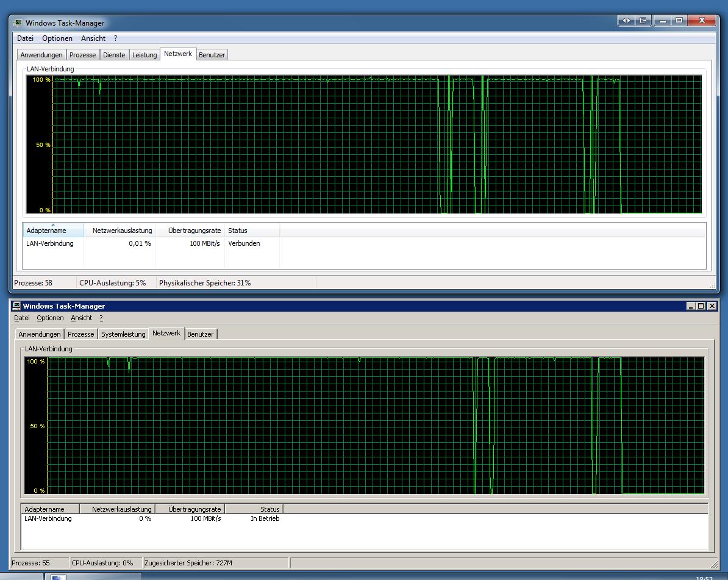Image resolution: width=728 pixels, height=580 pixels.
Task: Click Prozesse: 55 in lower status bar
Action: tap(30, 563)
